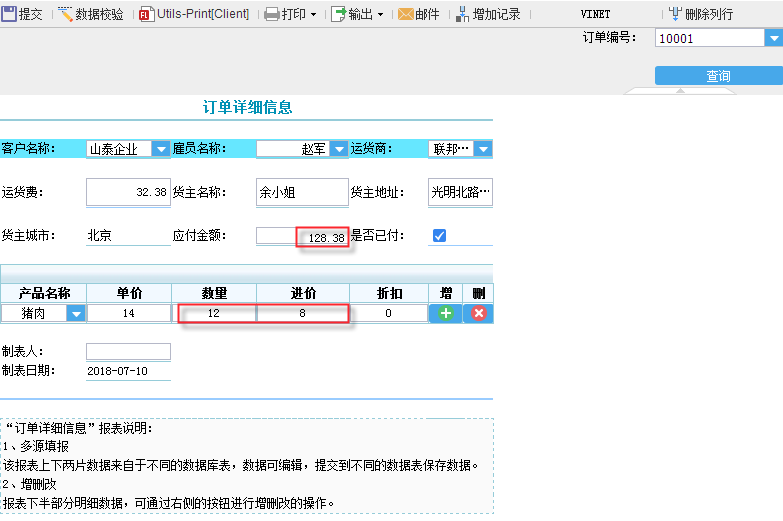Image resolution: width=783 pixels, height=521 pixels.
Task: Click the 货主地址 field 光明北路
Action: [460, 192]
